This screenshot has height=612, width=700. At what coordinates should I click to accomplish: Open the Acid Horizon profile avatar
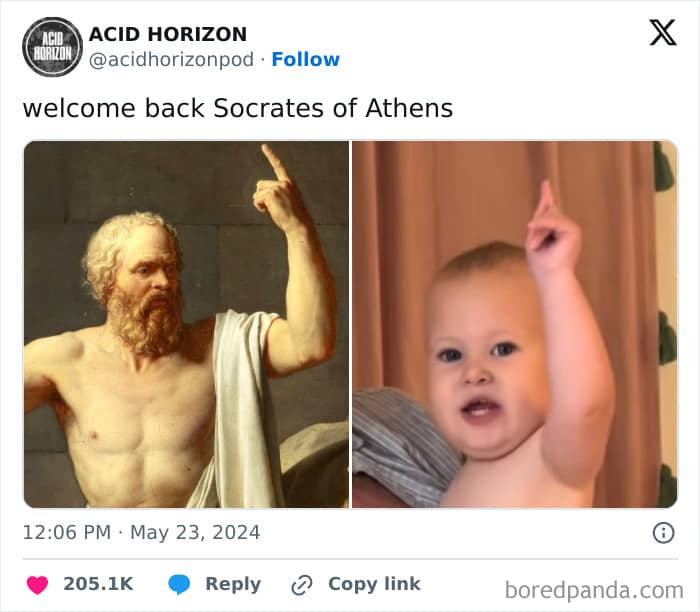pos(52,47)
